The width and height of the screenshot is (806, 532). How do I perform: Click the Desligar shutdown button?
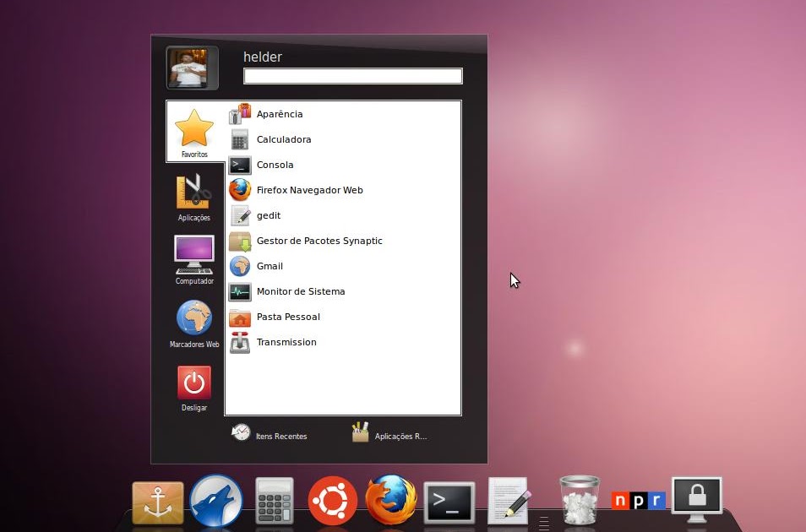(193, 386)
